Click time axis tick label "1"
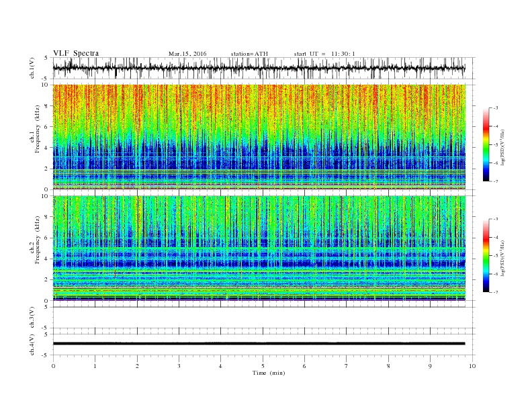Viewport: 532px width, 411px height. coord(95,366)
